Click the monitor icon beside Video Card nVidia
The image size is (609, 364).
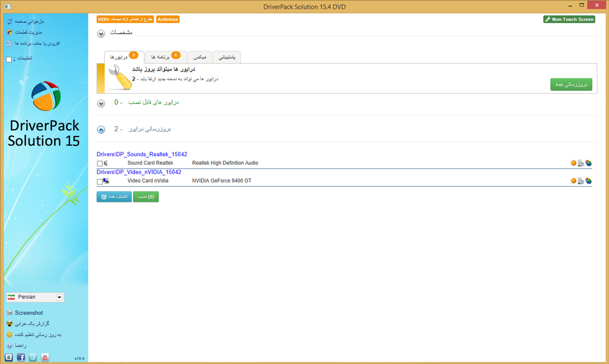tap(106, 180)
